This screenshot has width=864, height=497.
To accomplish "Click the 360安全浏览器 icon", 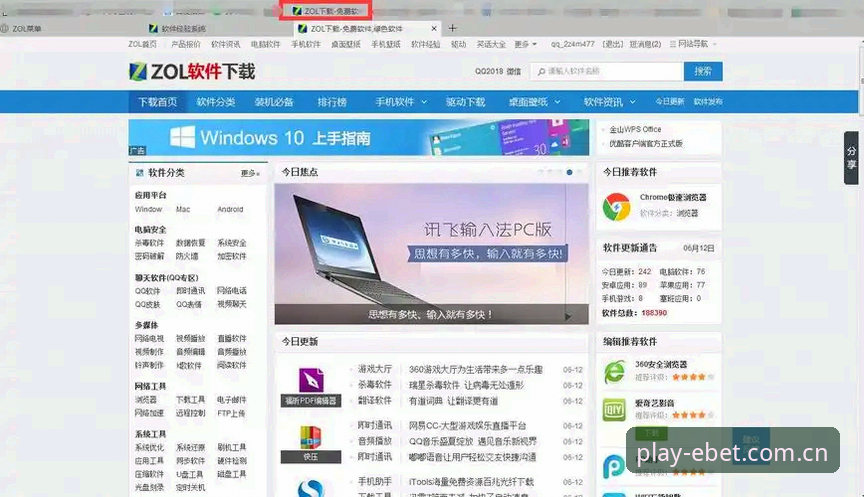I will click(614, 371).
